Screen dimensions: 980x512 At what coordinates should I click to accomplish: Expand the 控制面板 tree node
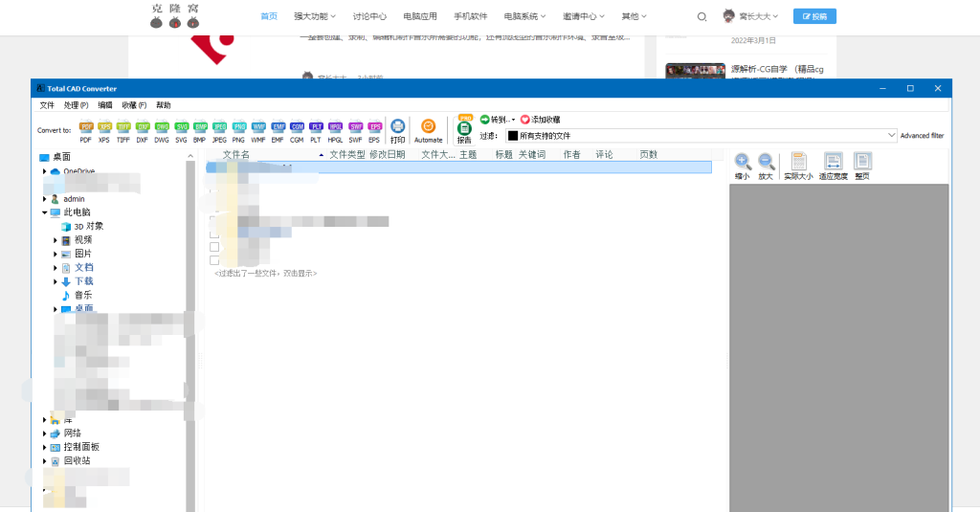click(44, 447)
